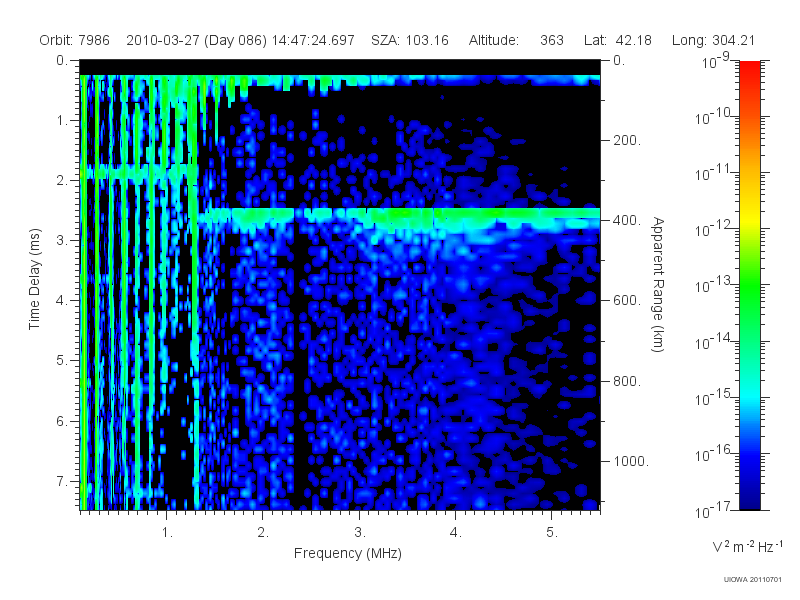
Task: Click the frequency tick label '5.'
Action: [x=552, y=532]
